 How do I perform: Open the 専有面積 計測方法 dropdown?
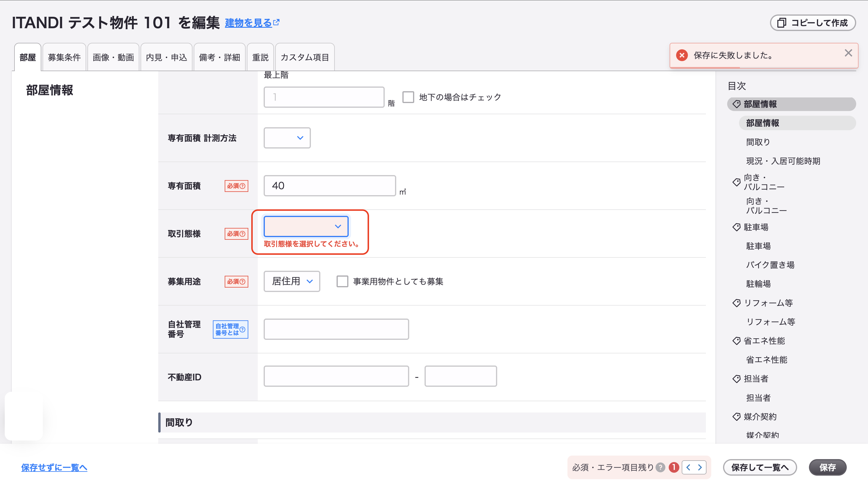[x=287, y=138]
